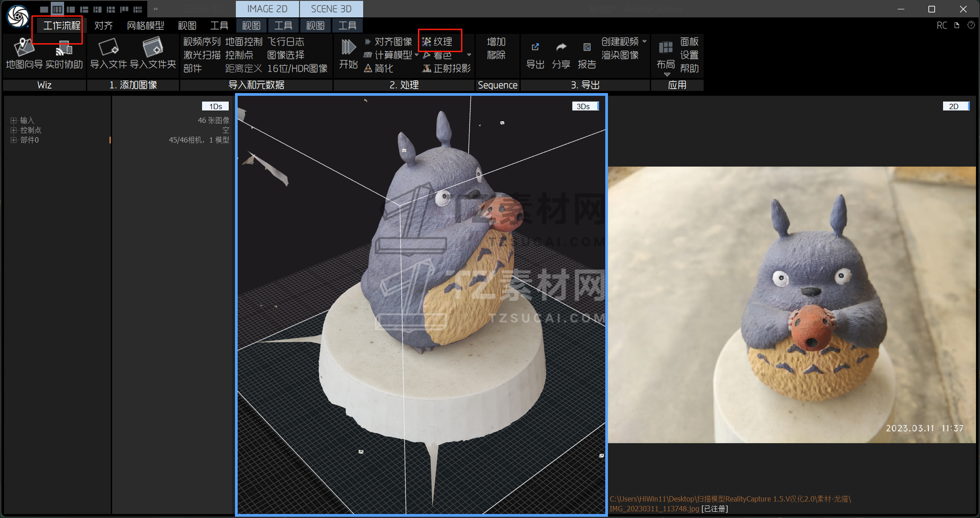Open the dropdown arrow beside 着色
The height and width of the screenshot is (518, 980).
point(469,55)
